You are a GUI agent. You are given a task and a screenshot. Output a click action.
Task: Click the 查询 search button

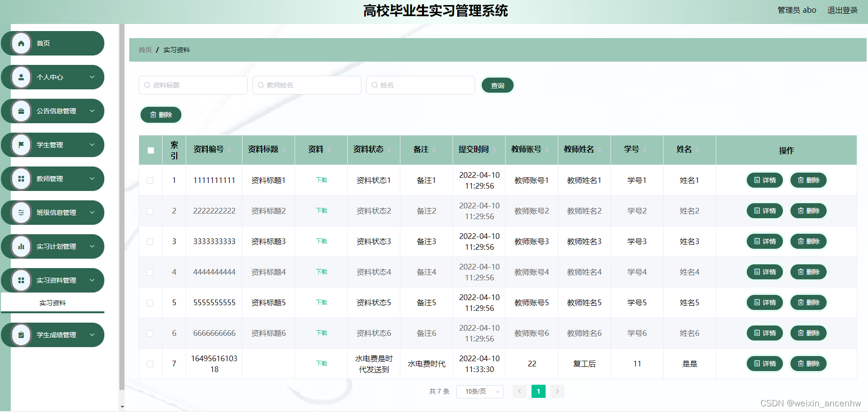tap(498, 86)
